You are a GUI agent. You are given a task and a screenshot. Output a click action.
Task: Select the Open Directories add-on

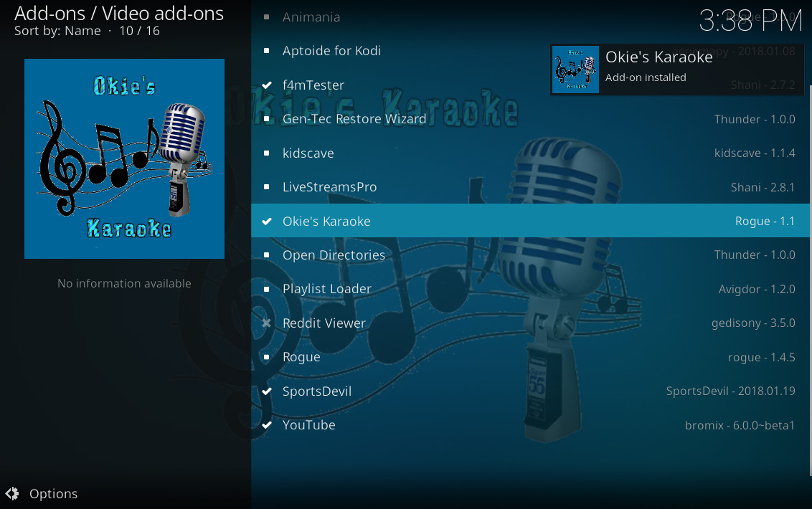(334, 255)
